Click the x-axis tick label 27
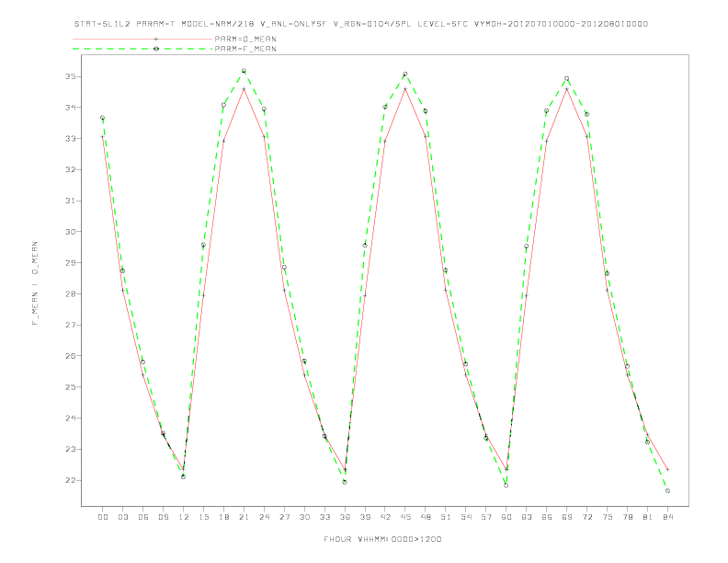The width and height of the screenshot is (728, 563). pyautogui.click(x=284, y=517)
